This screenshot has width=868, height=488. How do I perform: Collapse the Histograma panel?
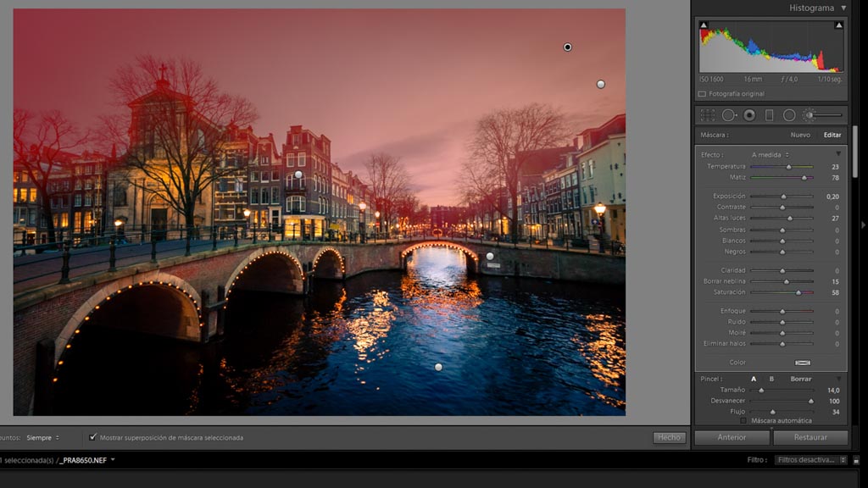pos(843,8)
